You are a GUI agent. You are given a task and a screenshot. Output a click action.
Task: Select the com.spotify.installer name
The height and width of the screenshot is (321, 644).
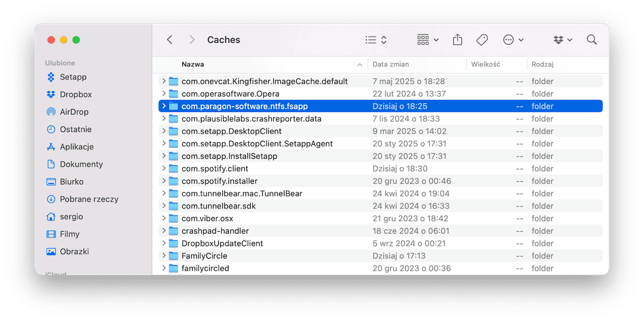(220, 181)
